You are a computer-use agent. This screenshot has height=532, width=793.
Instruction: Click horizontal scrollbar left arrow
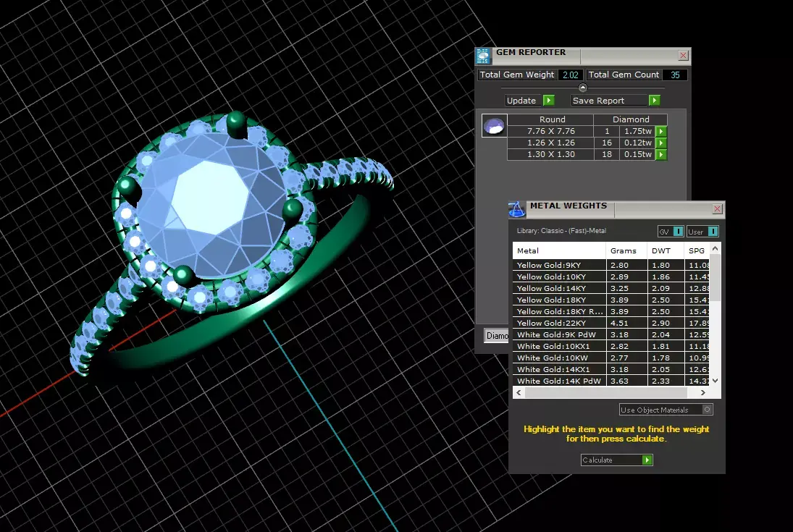pyautogui.click(x=519, y=393)
